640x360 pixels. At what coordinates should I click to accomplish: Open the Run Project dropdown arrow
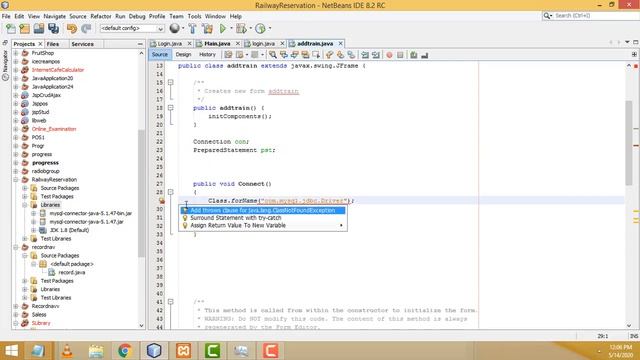coord(231,29)
